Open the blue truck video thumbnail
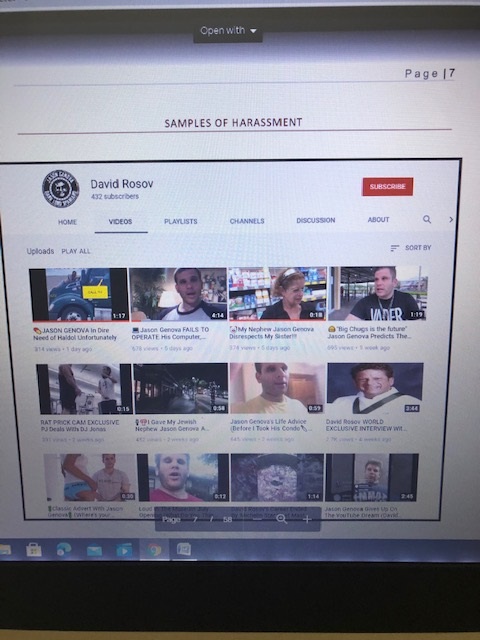 click(79, 294)
